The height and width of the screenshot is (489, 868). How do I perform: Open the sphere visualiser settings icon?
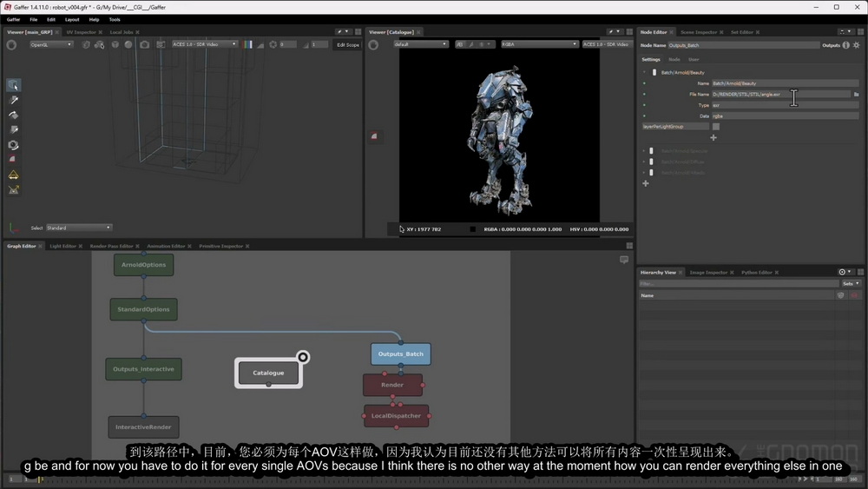(x=128, y=45)
